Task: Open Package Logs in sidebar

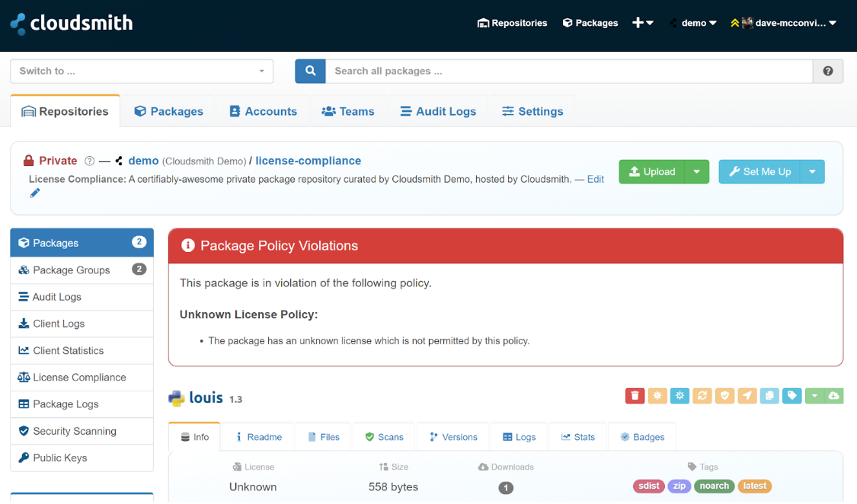Action: (x=82, y=404)
